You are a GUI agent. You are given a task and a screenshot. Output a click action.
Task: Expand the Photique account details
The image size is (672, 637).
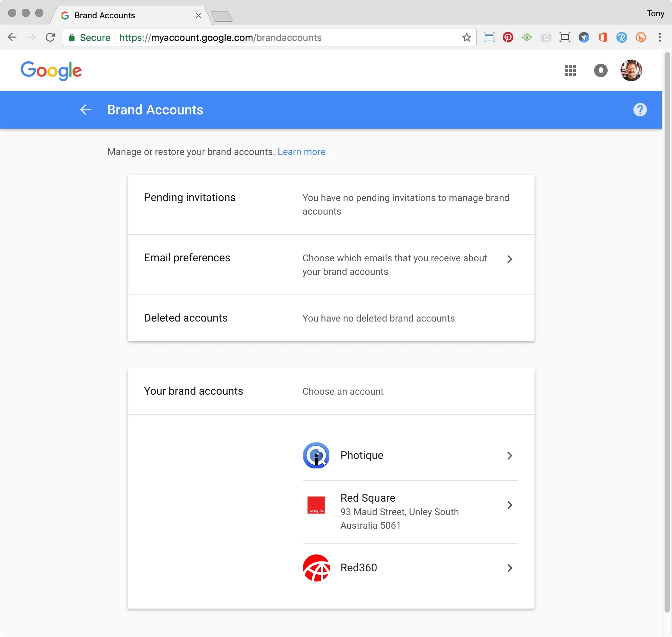[510, 455]
